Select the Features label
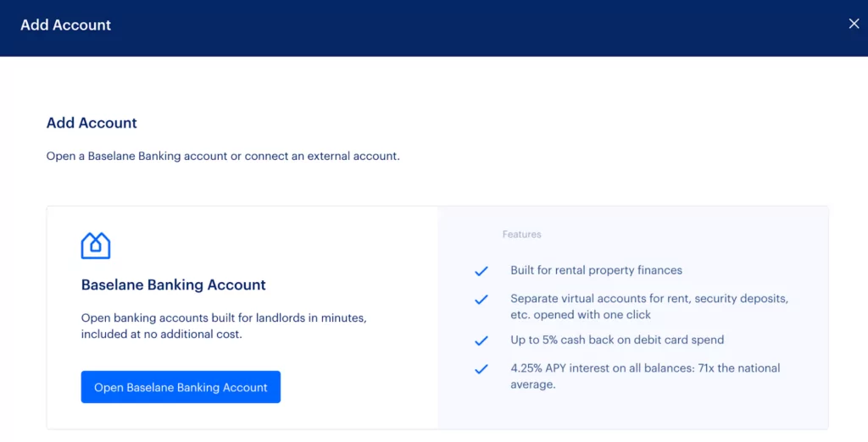This screenshot has height=442, width=868. coord(521,235)
